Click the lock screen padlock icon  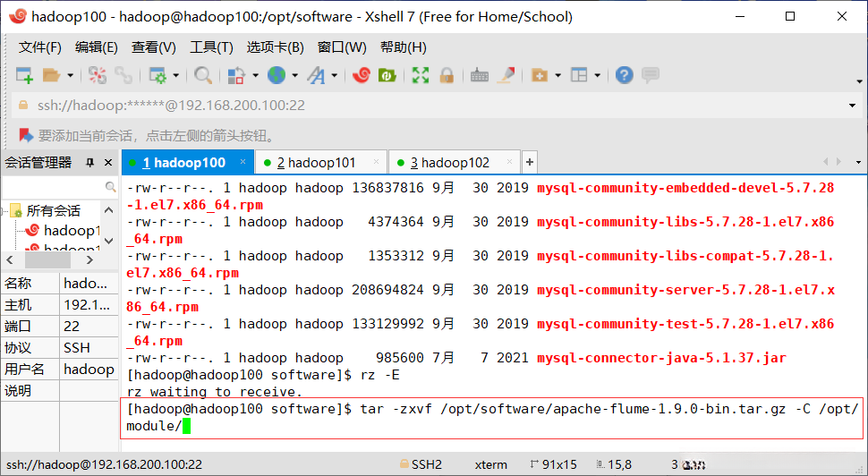point(447,75)
